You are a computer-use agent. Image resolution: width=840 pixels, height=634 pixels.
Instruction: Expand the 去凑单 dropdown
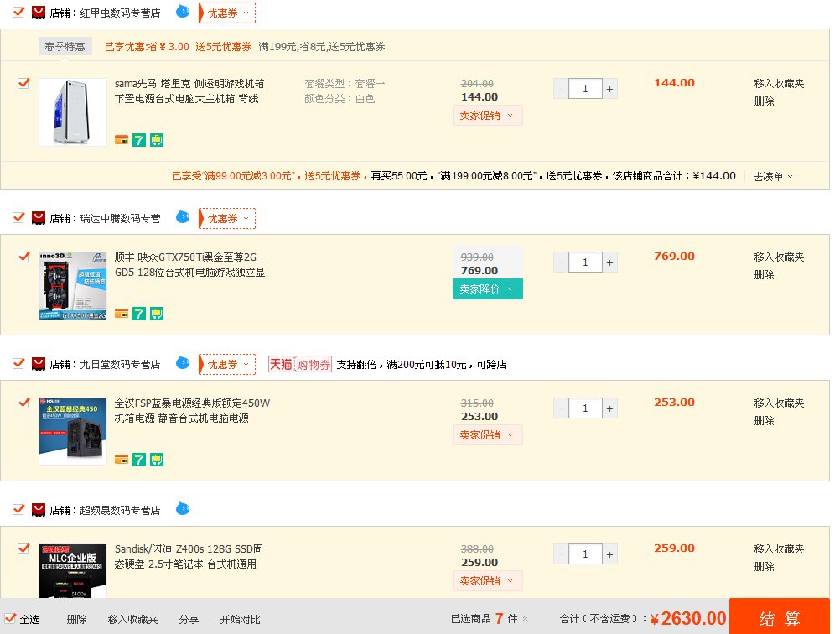pos(773,176)
